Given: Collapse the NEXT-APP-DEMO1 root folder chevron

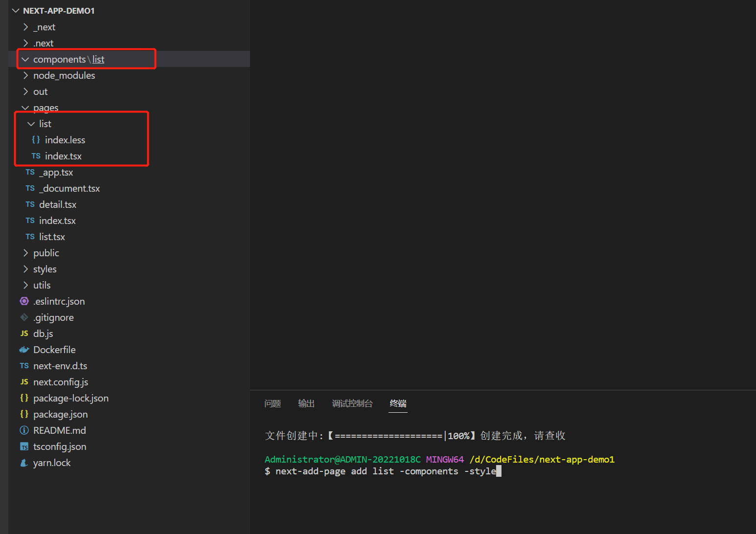Looking at the screenshot, I should point(16,11).
